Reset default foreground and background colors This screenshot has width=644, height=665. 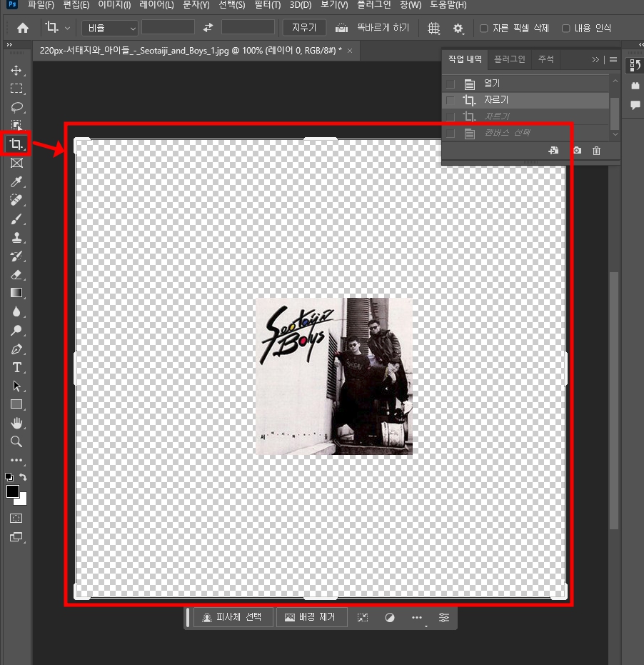click(x=9, y=477)
